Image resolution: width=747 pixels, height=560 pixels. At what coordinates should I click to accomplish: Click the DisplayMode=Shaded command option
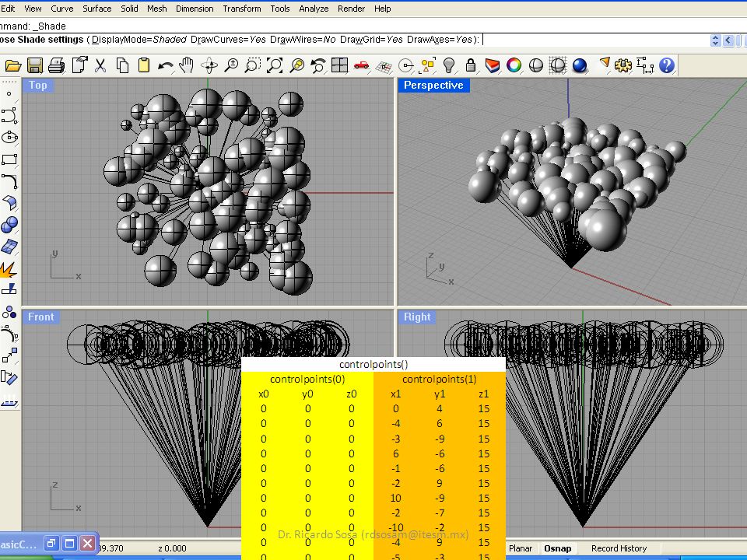(x=139, y=40)
